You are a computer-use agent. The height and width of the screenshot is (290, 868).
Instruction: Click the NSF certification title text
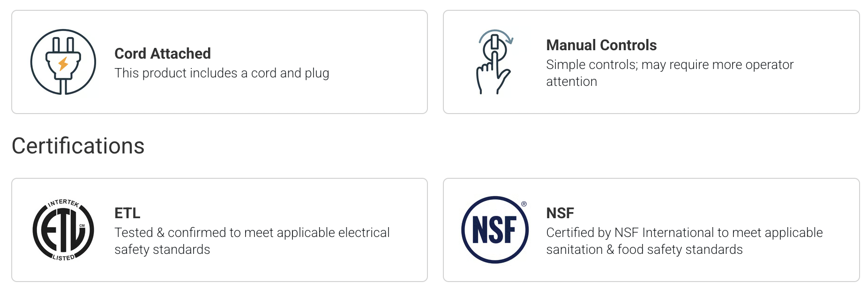[560, 213]
